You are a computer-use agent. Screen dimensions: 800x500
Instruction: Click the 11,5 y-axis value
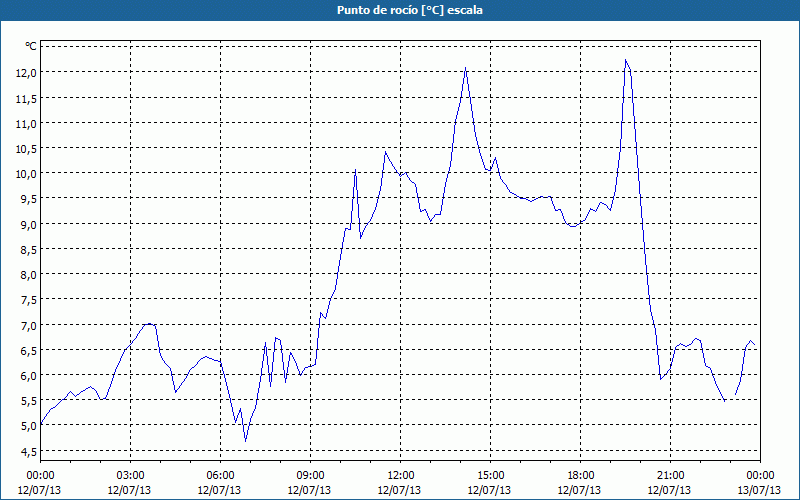click(27, 98)
